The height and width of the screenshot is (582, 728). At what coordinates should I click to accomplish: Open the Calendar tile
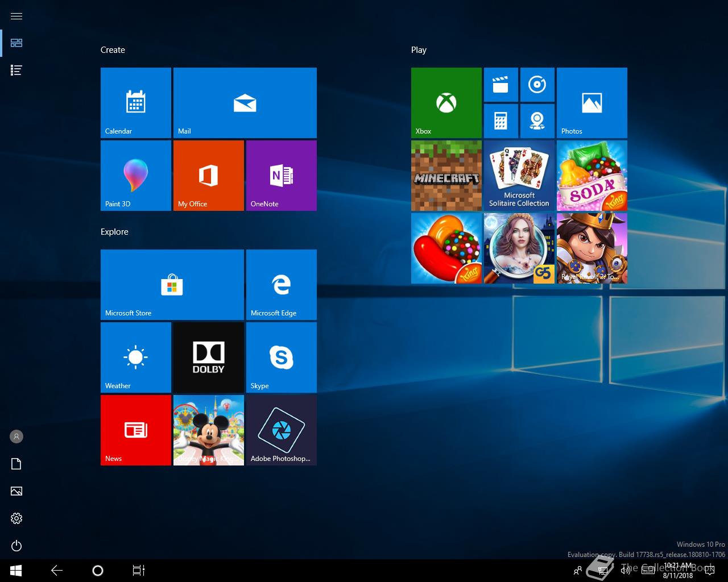tap(136, 103)
